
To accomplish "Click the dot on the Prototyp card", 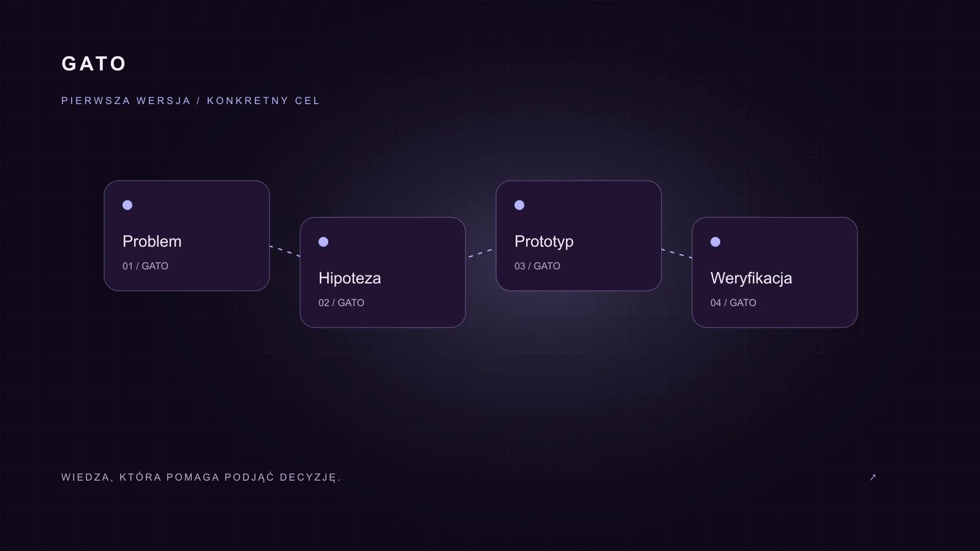I will 519,205.
